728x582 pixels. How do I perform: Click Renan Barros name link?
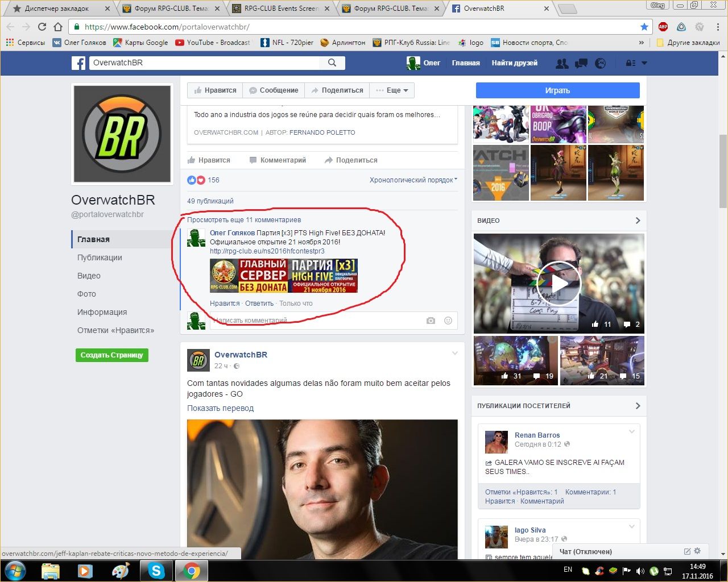(x=537, y=435)
